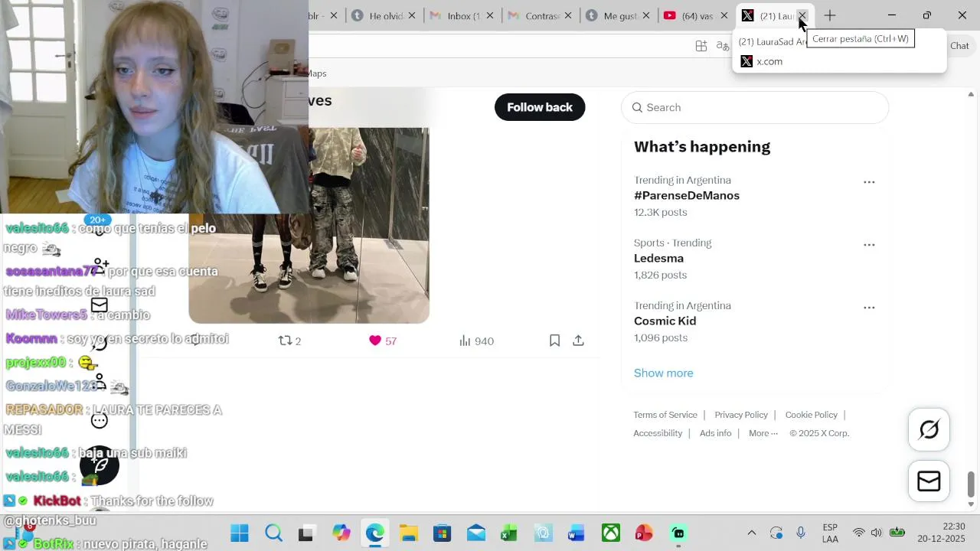980x551 pixels.
Task: Open more options for #ParenseDeManos trend
Action: pos(869,182)
